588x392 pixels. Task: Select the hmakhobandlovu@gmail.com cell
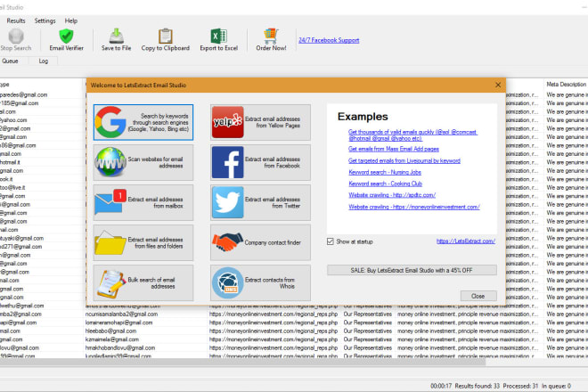click(120, 347)
